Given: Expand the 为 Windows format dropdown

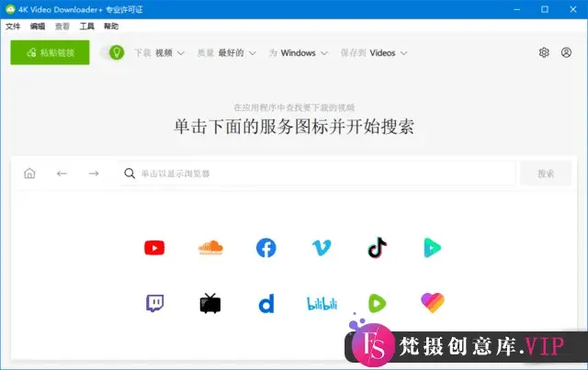Looking at the screenshot, I should click(298, 53).
